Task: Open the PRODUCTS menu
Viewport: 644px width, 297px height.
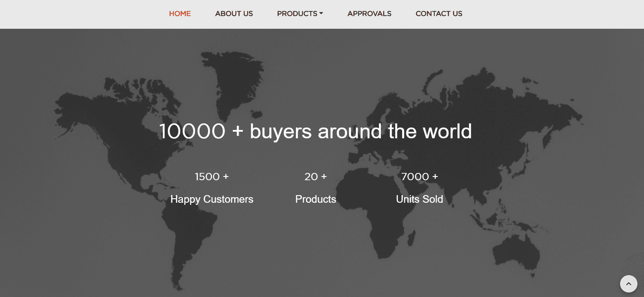Action: click(x=297, y=14)
